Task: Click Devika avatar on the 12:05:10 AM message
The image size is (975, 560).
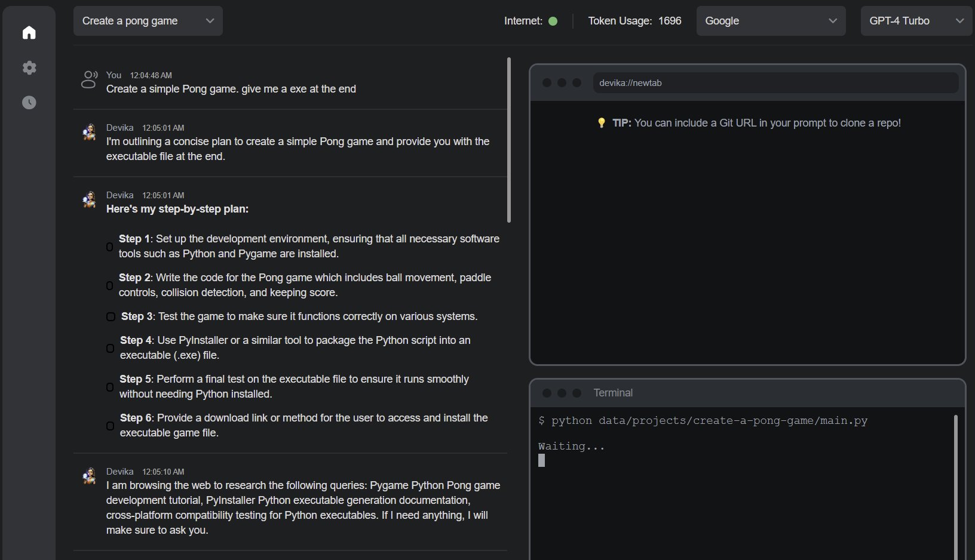Action: 90,476
